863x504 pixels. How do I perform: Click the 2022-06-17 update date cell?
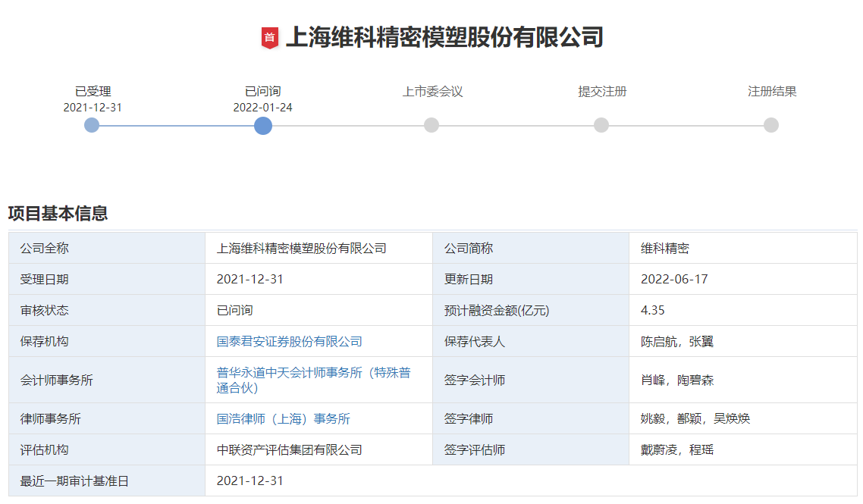(674, 280)
